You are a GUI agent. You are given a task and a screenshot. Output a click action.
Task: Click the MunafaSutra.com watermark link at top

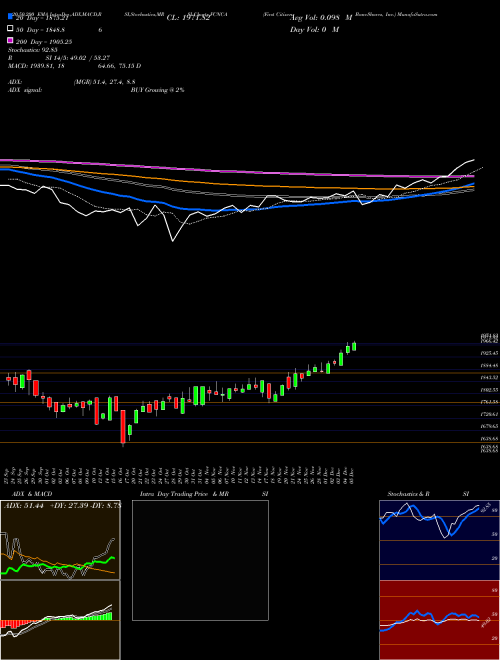pyautogui.click(x=417, y=14)
